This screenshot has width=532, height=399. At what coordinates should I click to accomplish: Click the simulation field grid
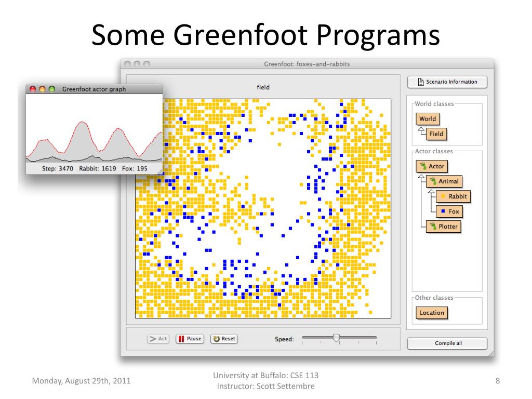click(263, 208)
